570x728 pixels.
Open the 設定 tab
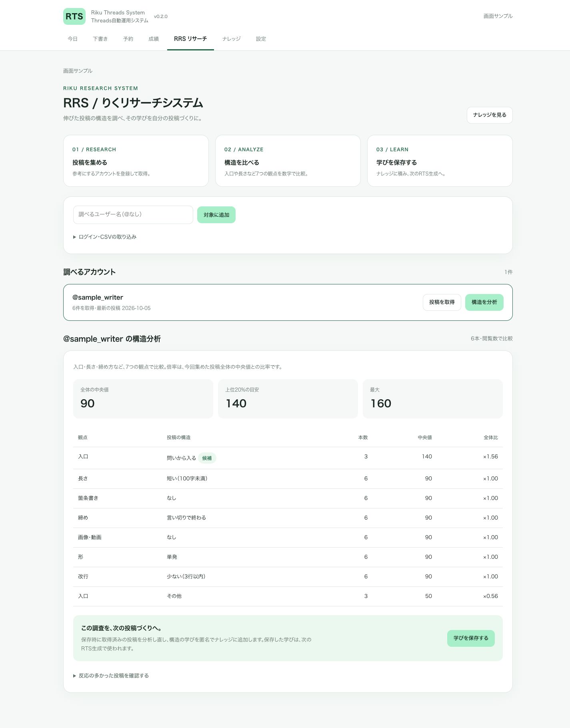tap(261, 39)
